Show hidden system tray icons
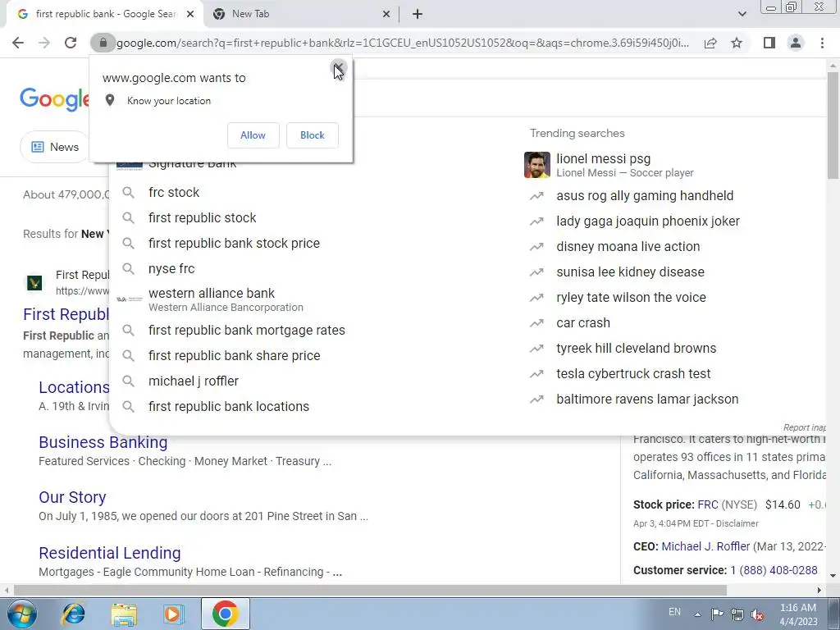Viewport: 840px width, 630px height. (697, 614)
